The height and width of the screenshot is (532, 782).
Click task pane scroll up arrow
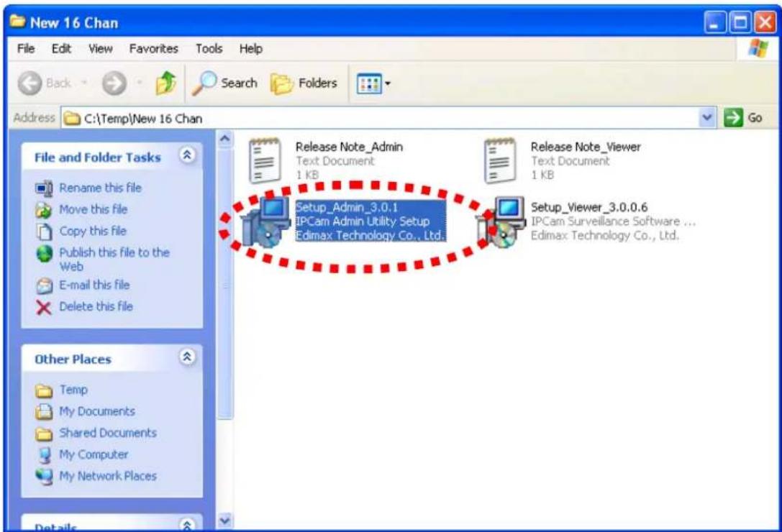pyautogui.click(x=225, y=139)
